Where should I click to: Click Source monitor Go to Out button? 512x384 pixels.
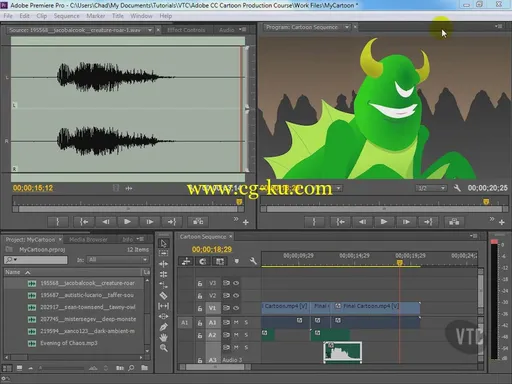pos(172,222)
